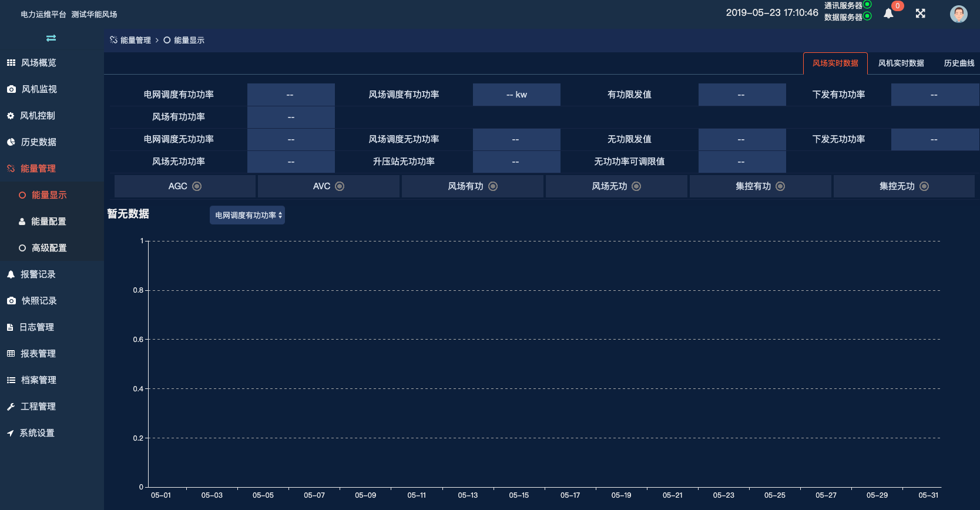Select the 集控有功 radio button
This screenshot has width=980, height=510.
click(x=780, y=186)
